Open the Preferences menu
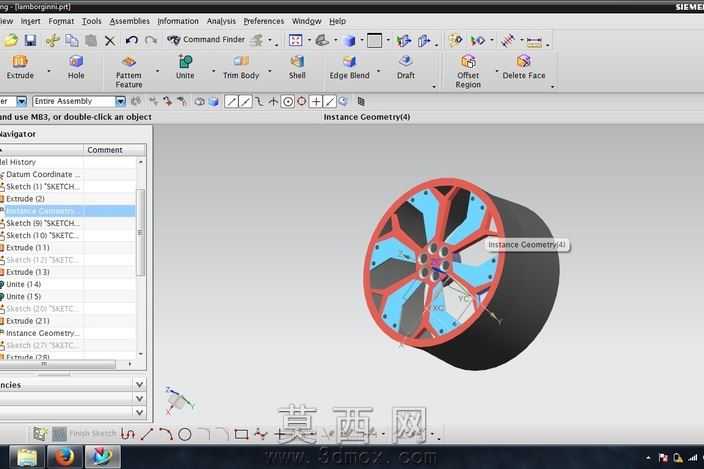704x469 pixels. point(264,21)
